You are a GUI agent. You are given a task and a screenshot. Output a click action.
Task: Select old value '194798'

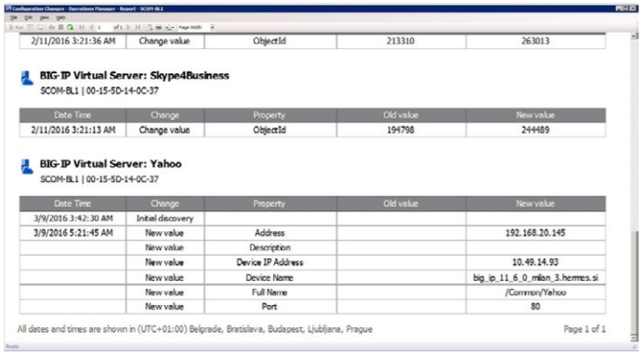pos(401,130)
